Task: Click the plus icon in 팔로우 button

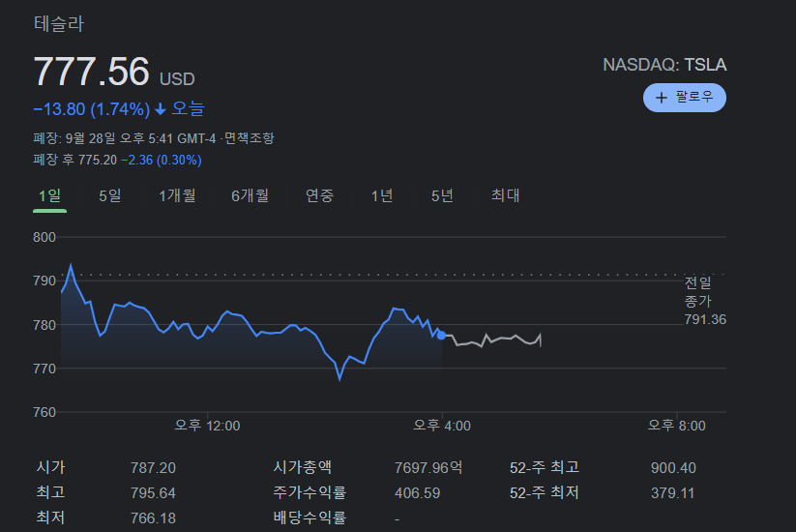Action: [x=661, y=98]
